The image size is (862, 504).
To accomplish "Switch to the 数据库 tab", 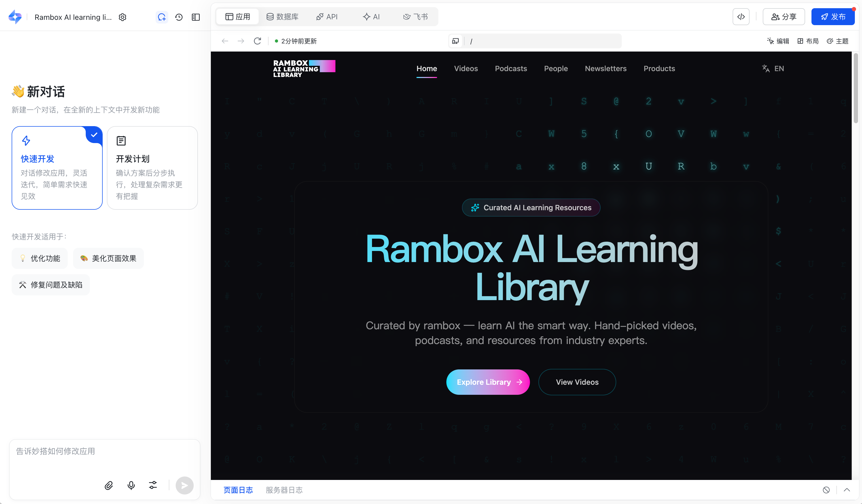I will pyautogui.click(x=282, y=17).
